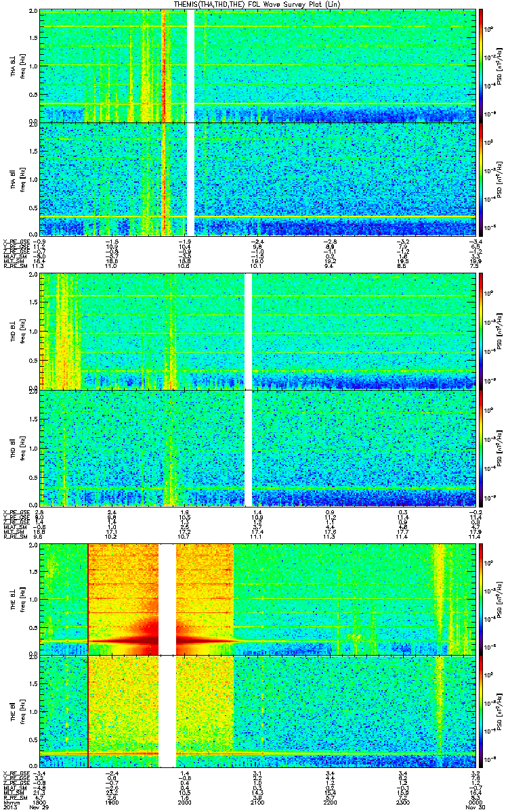Click the THE B-perpendicular spectrogram panel
This screenshot has width=508, height=812.
[x=257, y=598]
